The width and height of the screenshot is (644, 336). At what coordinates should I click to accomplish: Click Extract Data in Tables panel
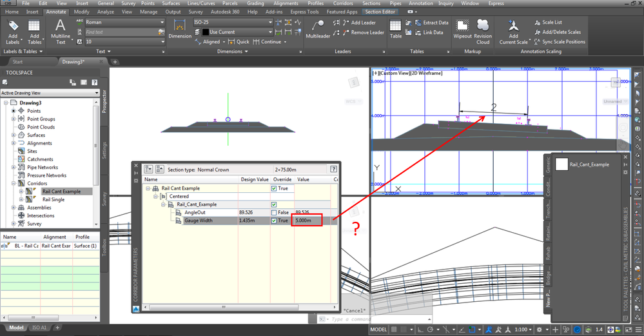tap(432, 23)
